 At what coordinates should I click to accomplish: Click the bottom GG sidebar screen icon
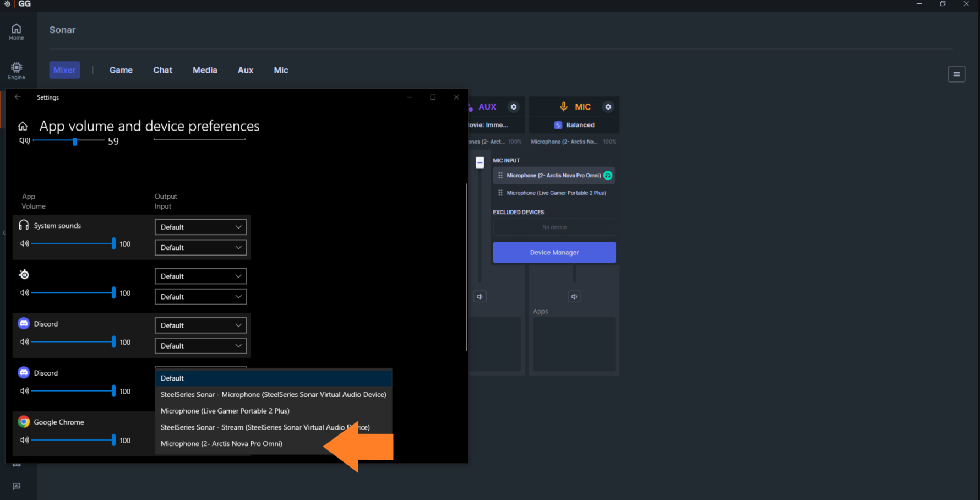17,486
